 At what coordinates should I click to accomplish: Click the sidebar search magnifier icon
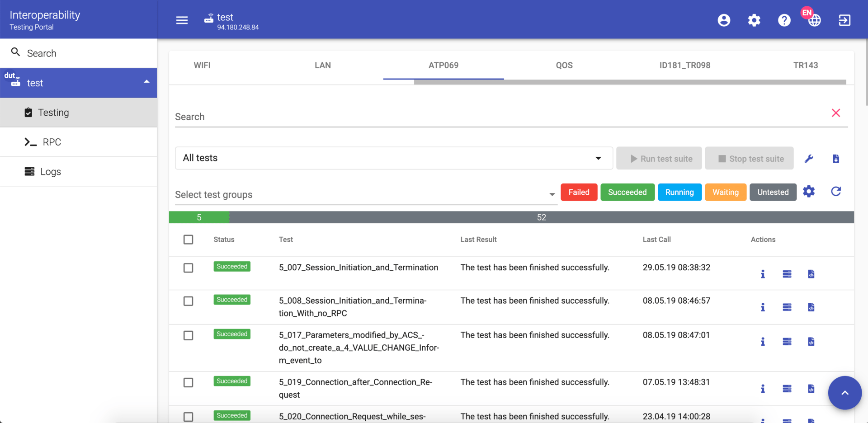[15, 52]
